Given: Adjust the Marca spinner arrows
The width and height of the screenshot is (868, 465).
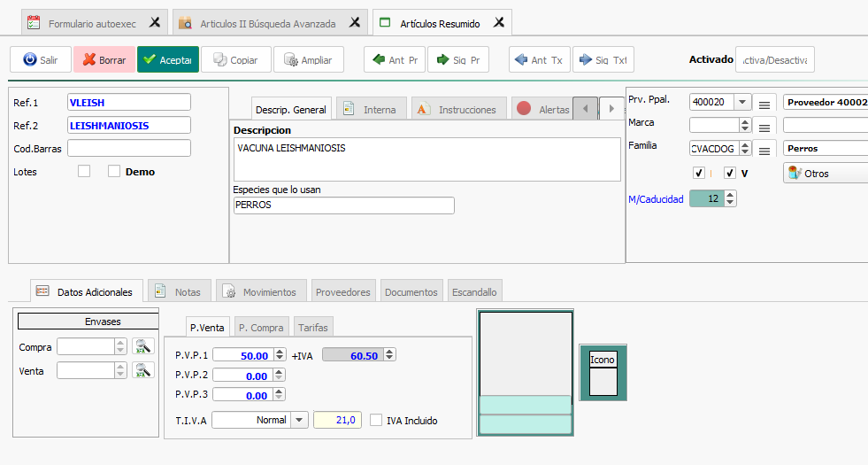Looking at the screenshot, I should (745, 125).
